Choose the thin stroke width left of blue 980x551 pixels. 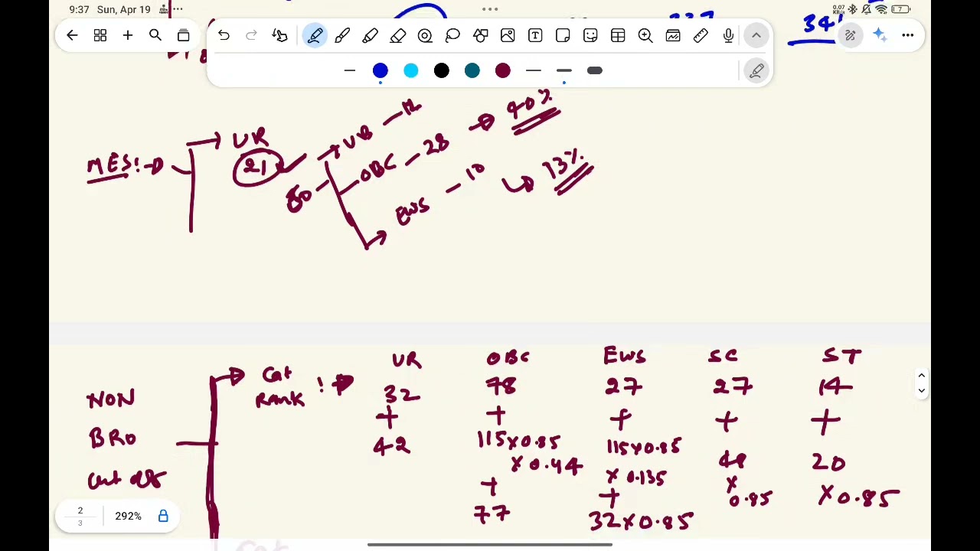point(350,71)
